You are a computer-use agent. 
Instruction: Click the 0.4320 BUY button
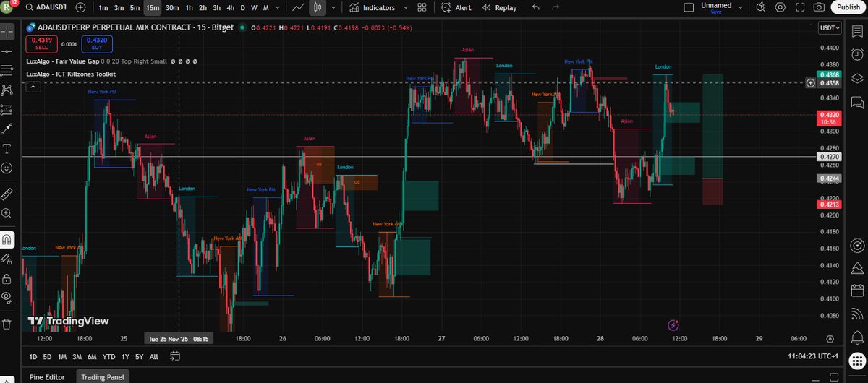97,43
